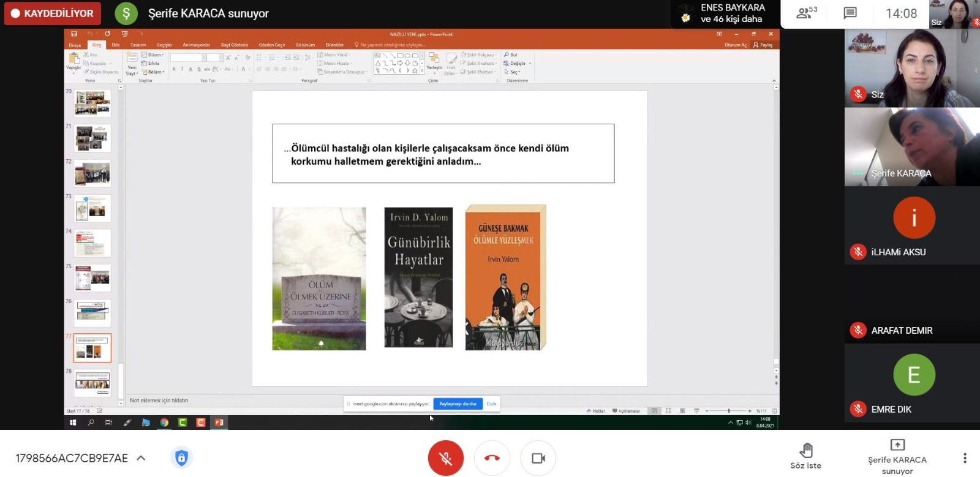Select slide 78 thumbnail

click(92, 383)
